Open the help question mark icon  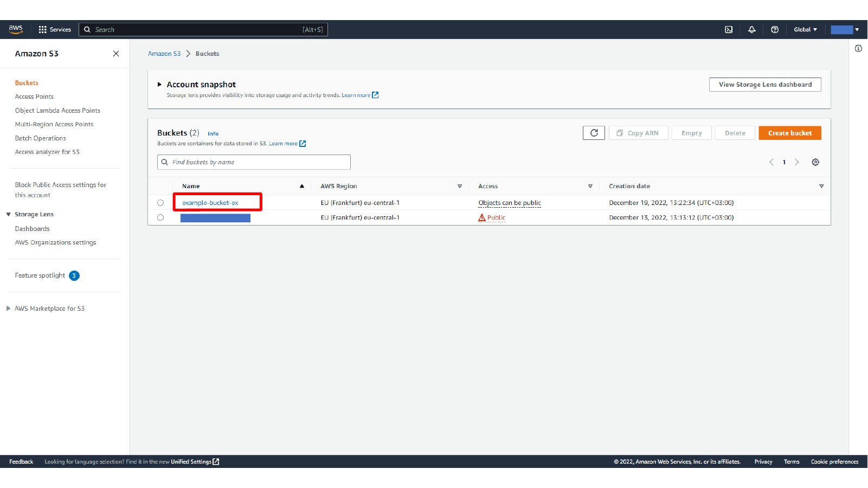point(775,30)
